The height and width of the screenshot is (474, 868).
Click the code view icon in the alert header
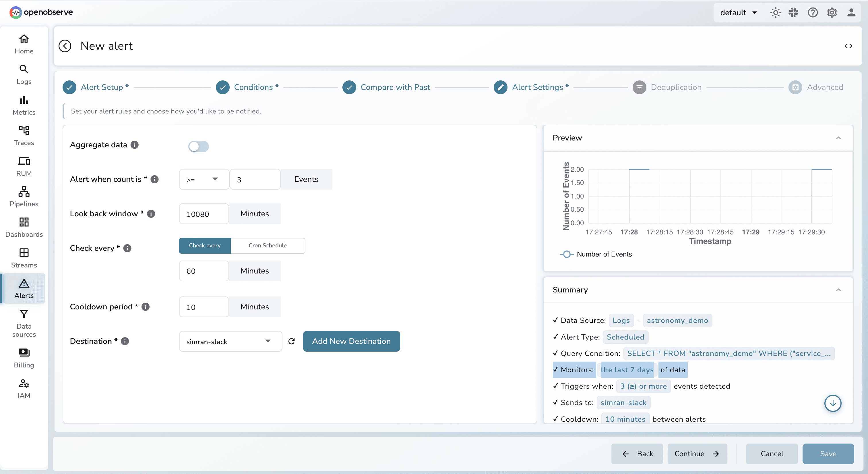coord(848,46)
